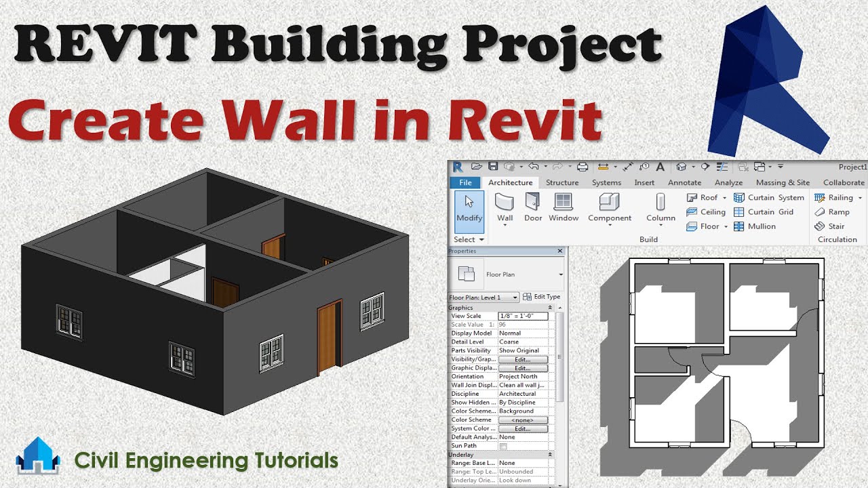Click the Print icon in quick access toolbar
The width and height of the screenshot is (868, 488).
[x=583, y=167]
